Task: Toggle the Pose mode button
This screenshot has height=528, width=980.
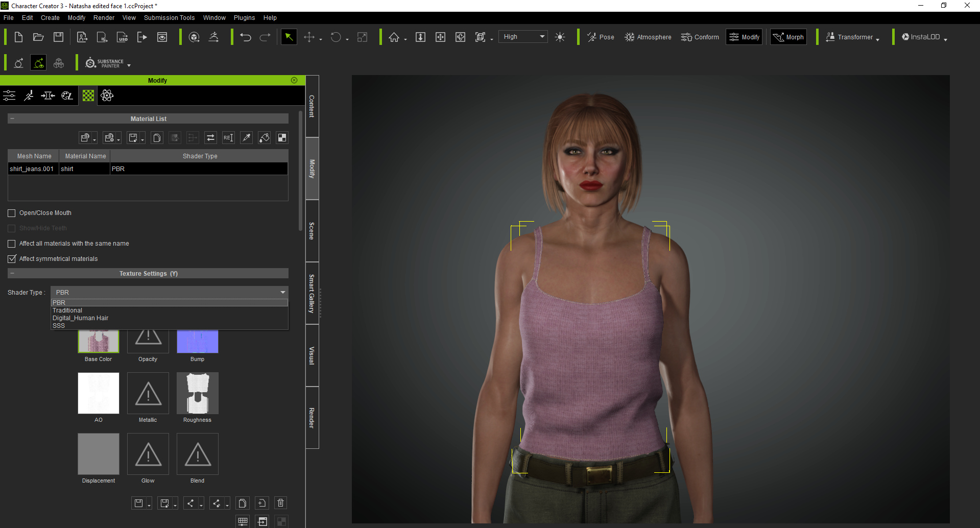Action: (601, 37)
